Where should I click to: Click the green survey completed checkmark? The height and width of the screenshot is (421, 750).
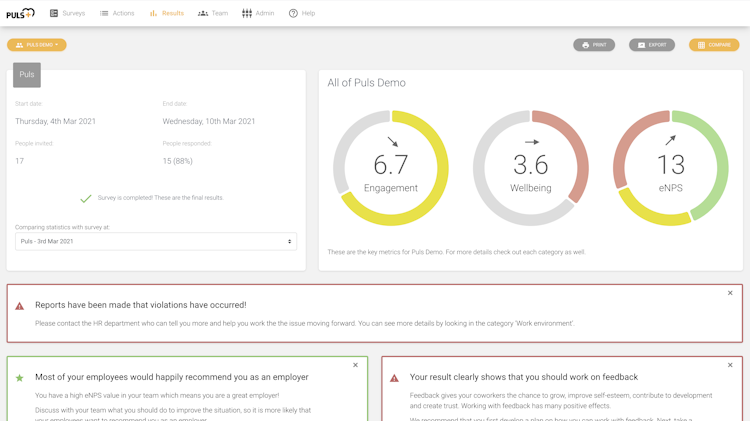pyautogui.click(x=86, y=198)
